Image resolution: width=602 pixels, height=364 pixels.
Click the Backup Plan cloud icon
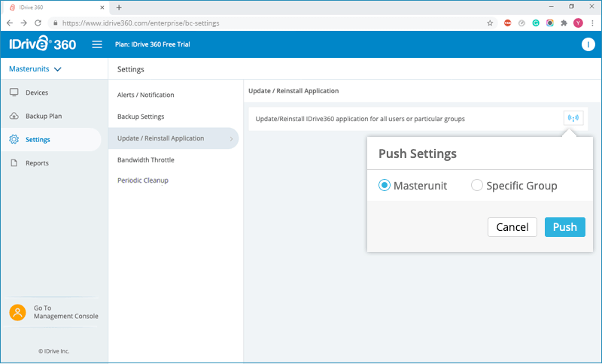tap(14, 116)
